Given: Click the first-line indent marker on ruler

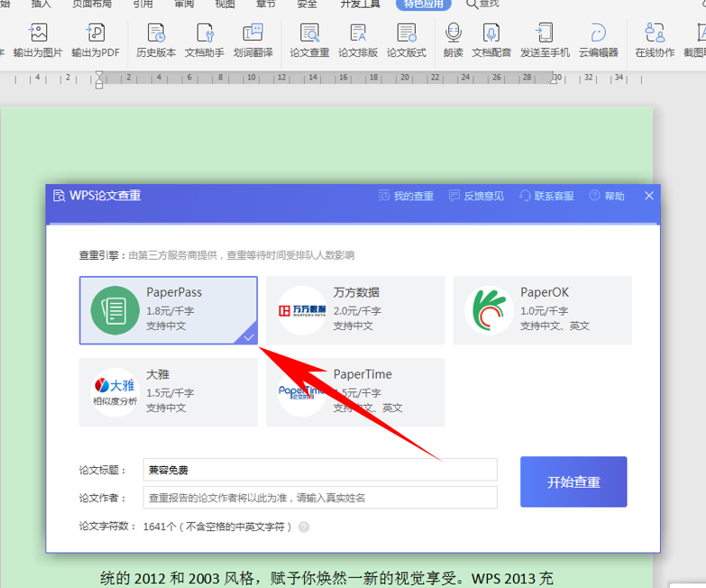Looking at the screenshot, I should (x=99, y=74).
